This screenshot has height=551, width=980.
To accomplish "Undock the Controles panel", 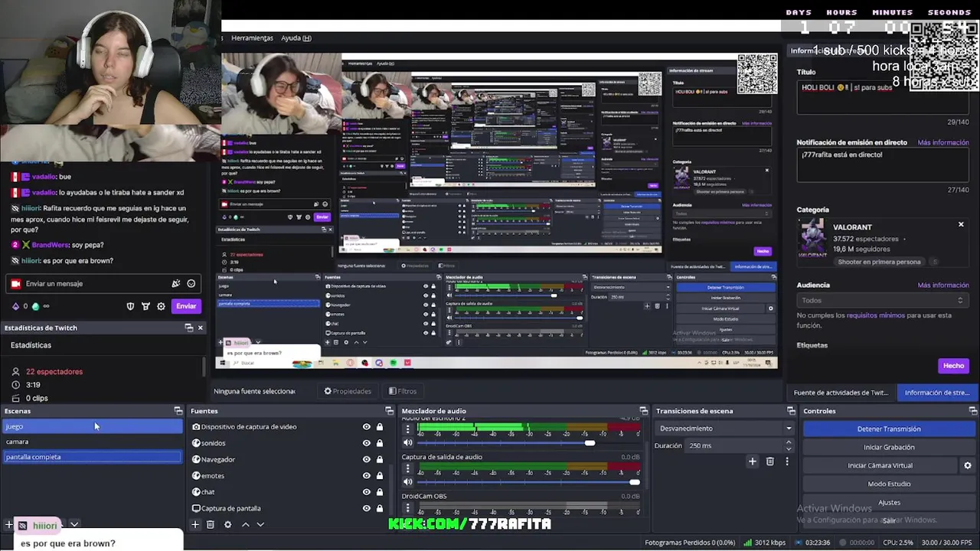I will click(973, 411).
